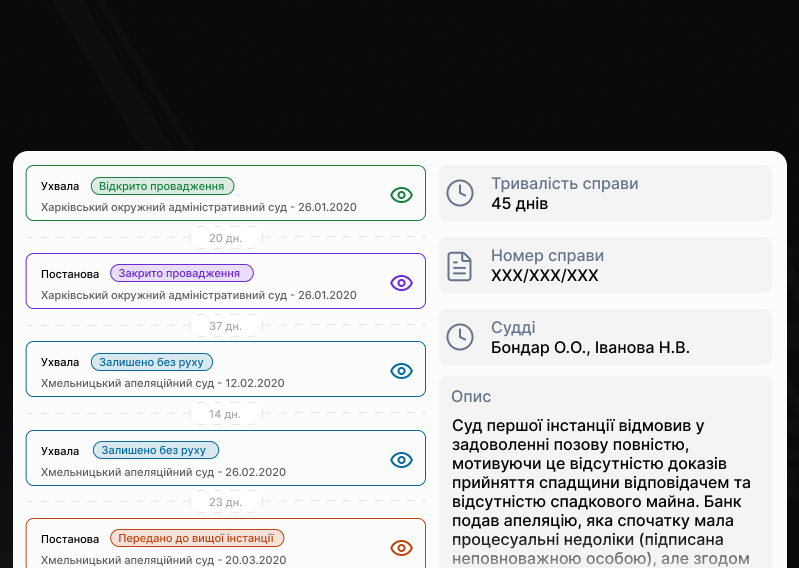Image resolution: width=799 pixels, height=568 pixels.
Task: Select the 'Закрито провадження' purple badge
Action: click(x=181, y=273)
